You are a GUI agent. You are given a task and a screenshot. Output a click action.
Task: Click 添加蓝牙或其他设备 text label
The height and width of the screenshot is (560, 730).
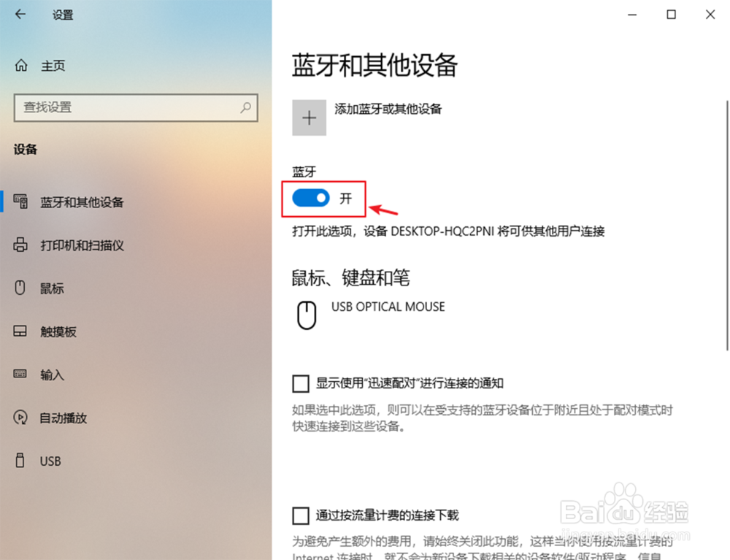(388, 109)
